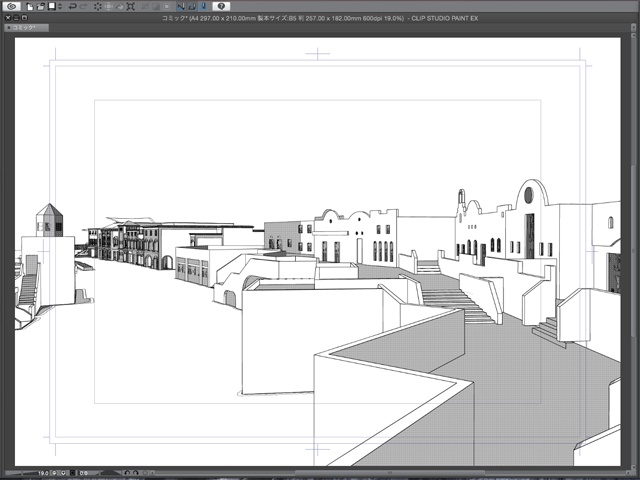Viewport: 640px width, 480px height.
Task: Open the CLIP STUDIO launcher icon
Action: pos(12,6)
